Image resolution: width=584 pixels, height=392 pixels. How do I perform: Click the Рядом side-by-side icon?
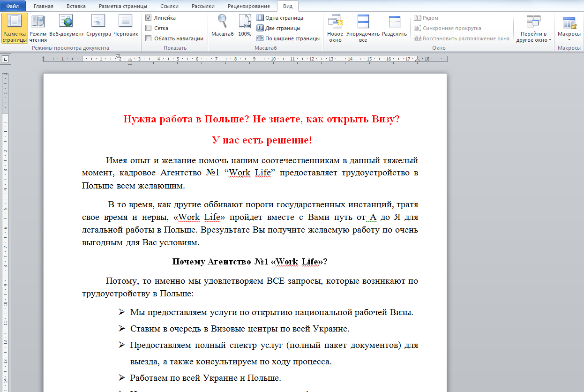click(x=417, y=18)
